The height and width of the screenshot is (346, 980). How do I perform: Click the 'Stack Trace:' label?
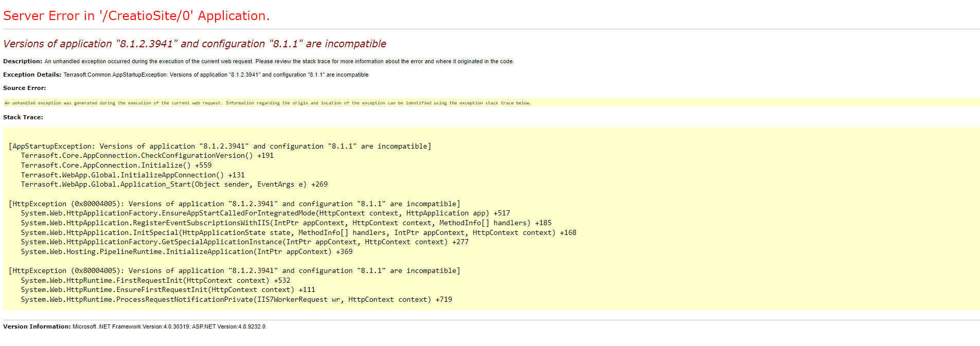[23, 117]
